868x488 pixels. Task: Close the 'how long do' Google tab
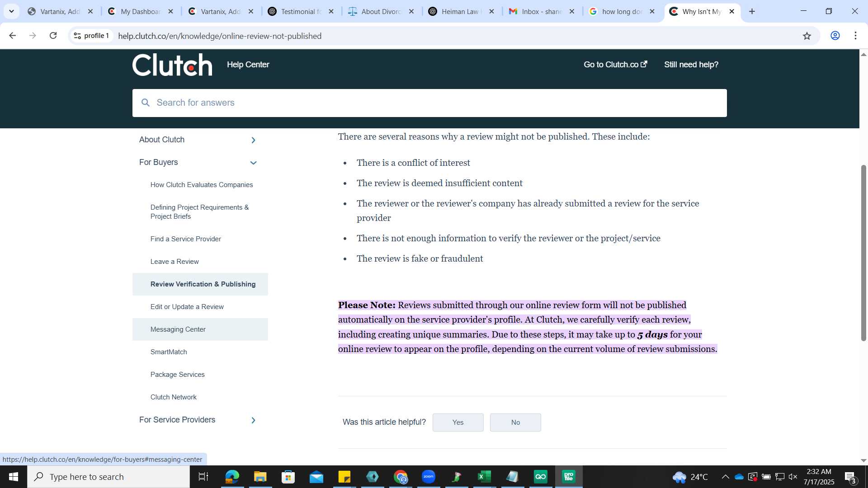(x=652, y=11)
